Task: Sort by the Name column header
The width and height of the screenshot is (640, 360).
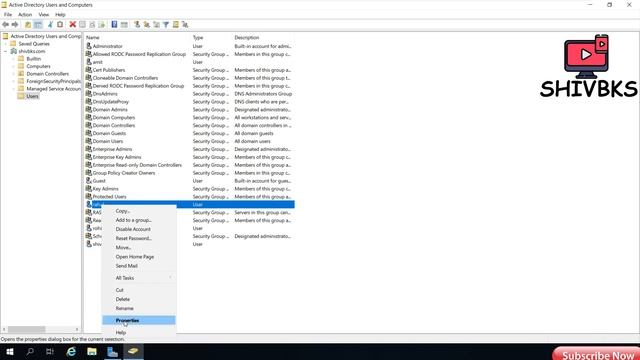Action: click(137, 38)
